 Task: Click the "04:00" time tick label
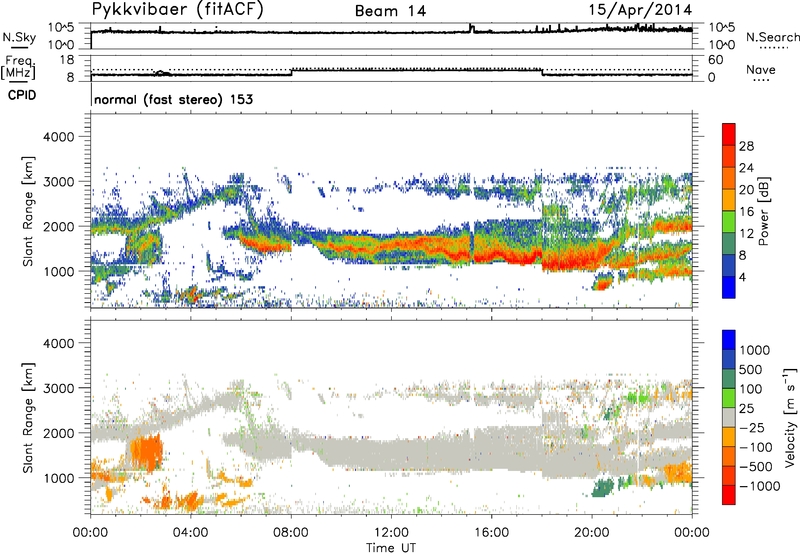click(190, 533)
